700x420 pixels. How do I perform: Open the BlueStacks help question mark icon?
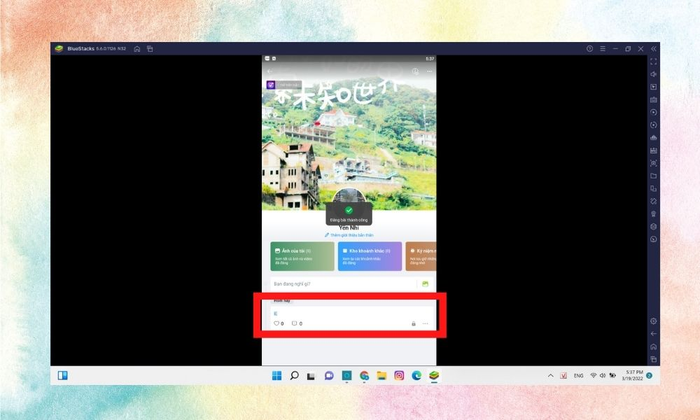(x=590, y=48)
